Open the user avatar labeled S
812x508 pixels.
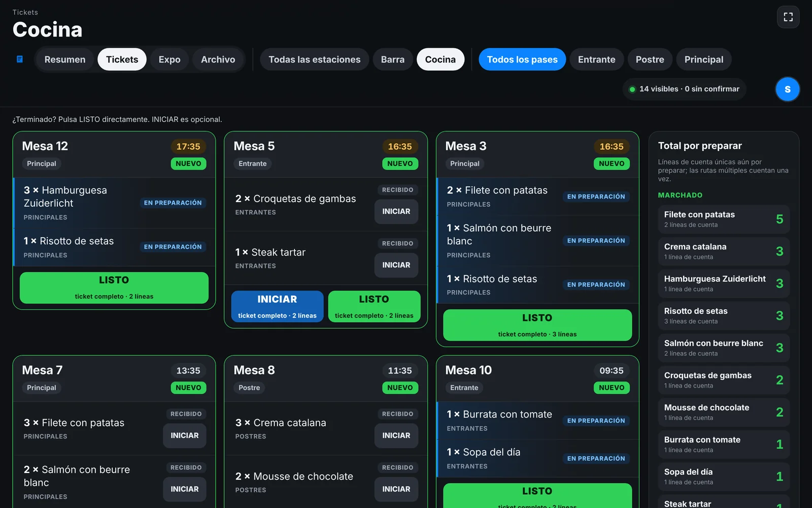pos(788,89)
